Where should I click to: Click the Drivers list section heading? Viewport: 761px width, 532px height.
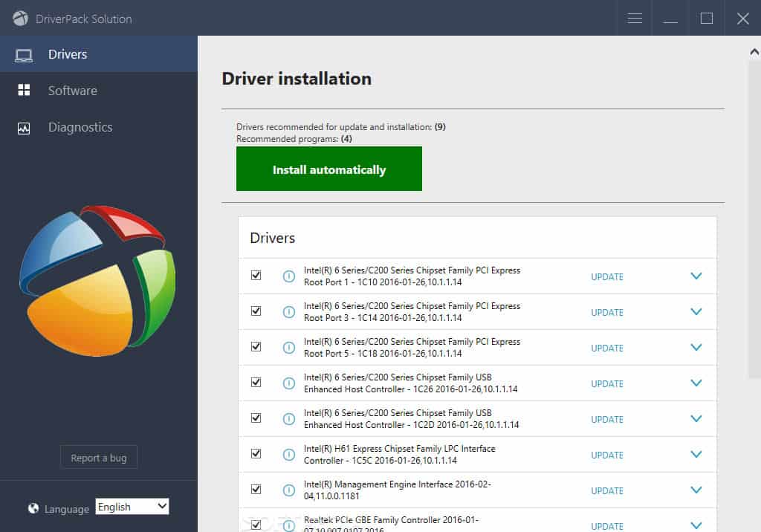point(272,238)
